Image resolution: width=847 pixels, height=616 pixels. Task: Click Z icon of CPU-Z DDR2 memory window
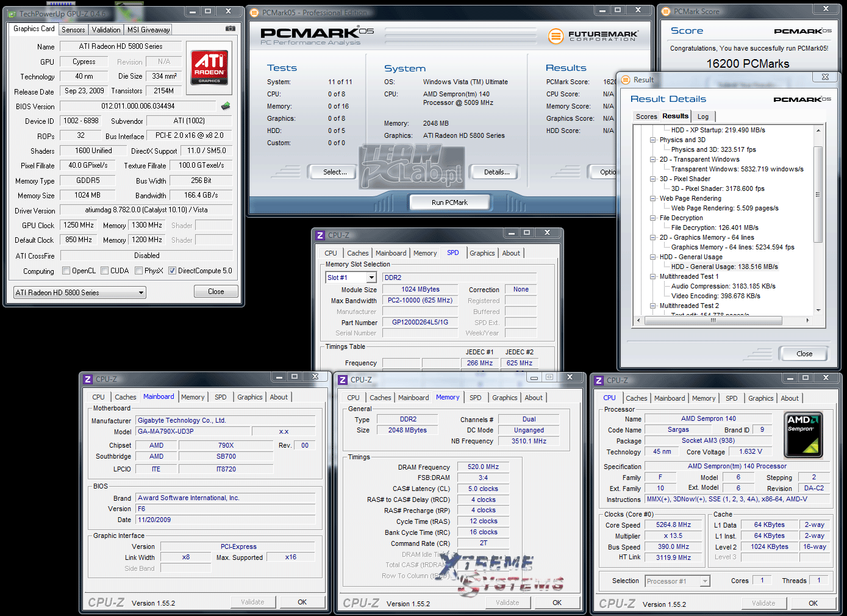click(x=343, y=379)
